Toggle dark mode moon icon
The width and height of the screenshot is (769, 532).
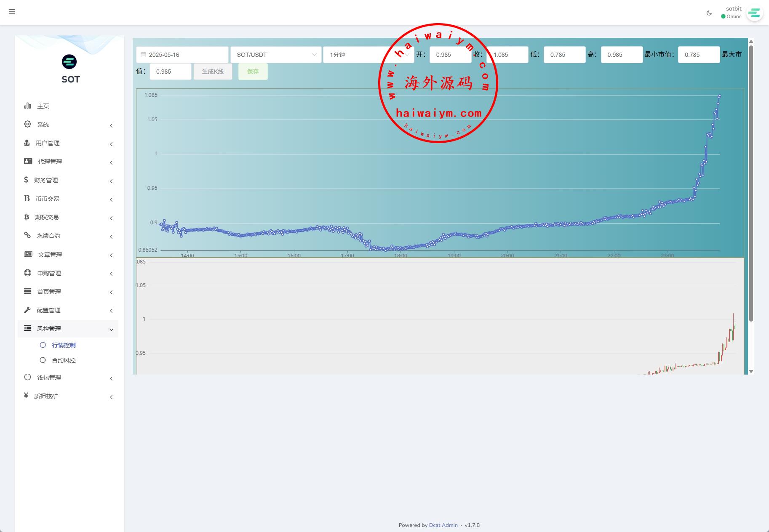[709, 13]
